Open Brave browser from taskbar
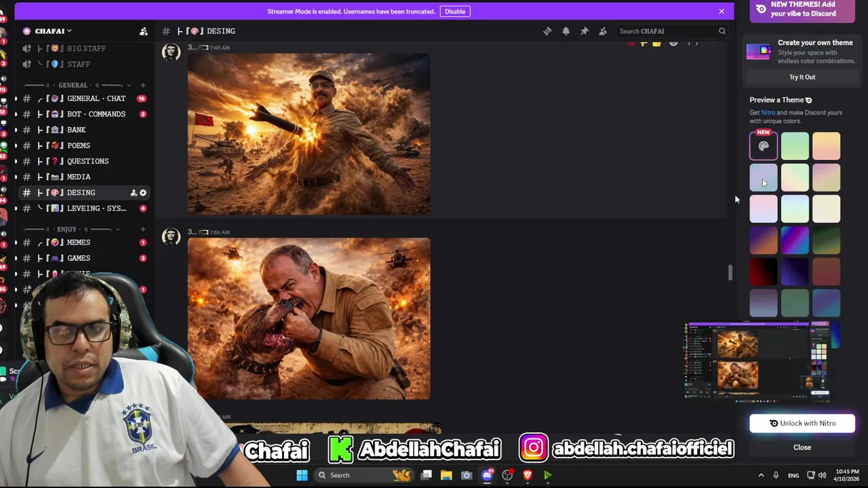The image size is (868, 488). click(528, 475)
